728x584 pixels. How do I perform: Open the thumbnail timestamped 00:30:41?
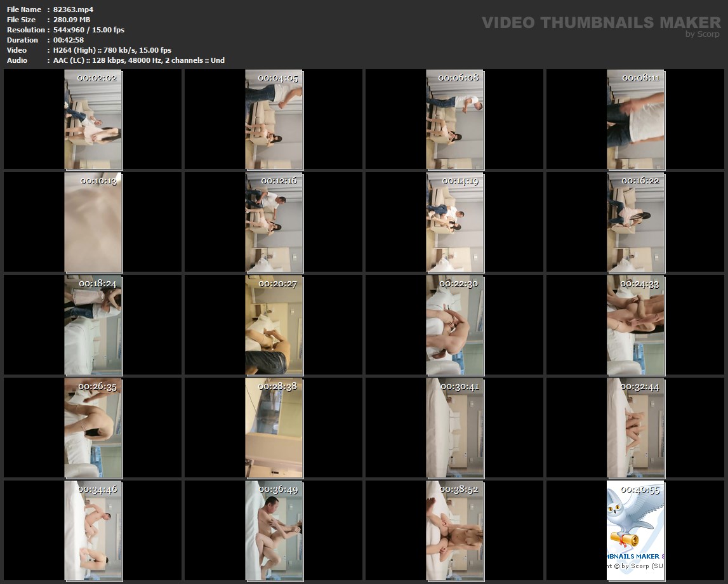454,428
